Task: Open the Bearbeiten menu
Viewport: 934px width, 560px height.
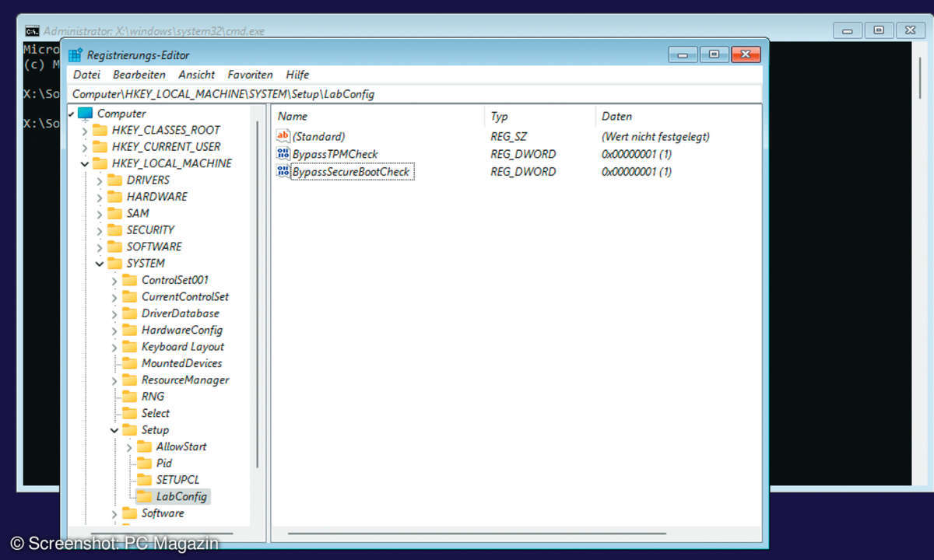Action: pos(139,75)
